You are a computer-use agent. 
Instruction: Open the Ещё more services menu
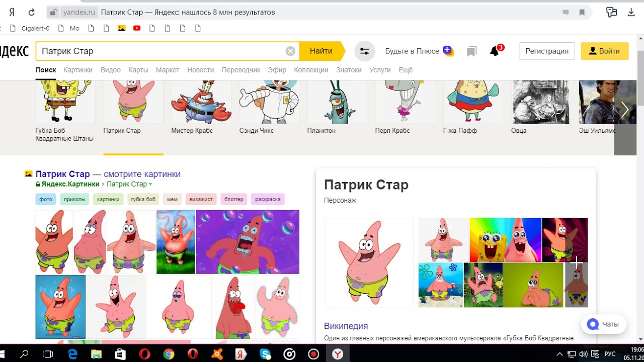(x=406, y=70)
